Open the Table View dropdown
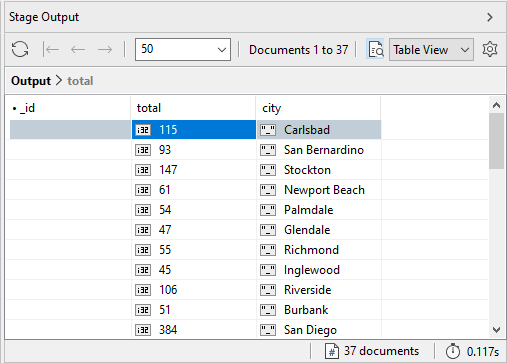Screen dimensions: 507x363 click(x=431, y=50)
